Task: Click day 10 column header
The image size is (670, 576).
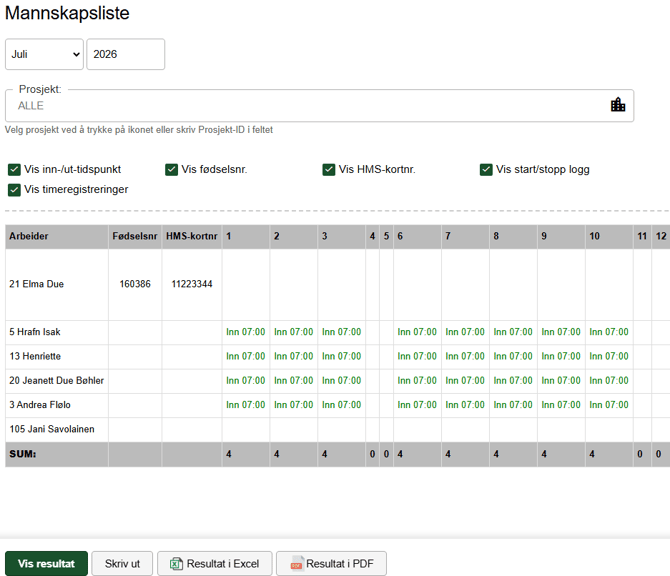Action: point(609,236)
